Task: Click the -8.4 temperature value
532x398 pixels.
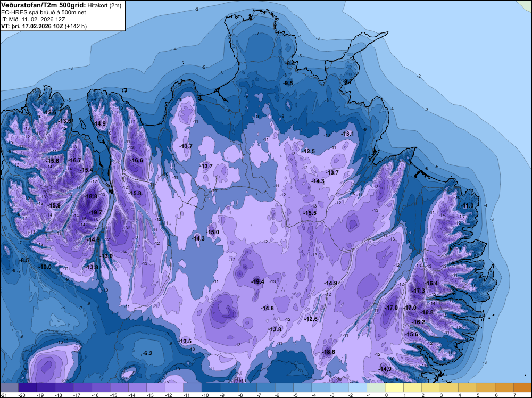Action: click(x=290, y=63)
